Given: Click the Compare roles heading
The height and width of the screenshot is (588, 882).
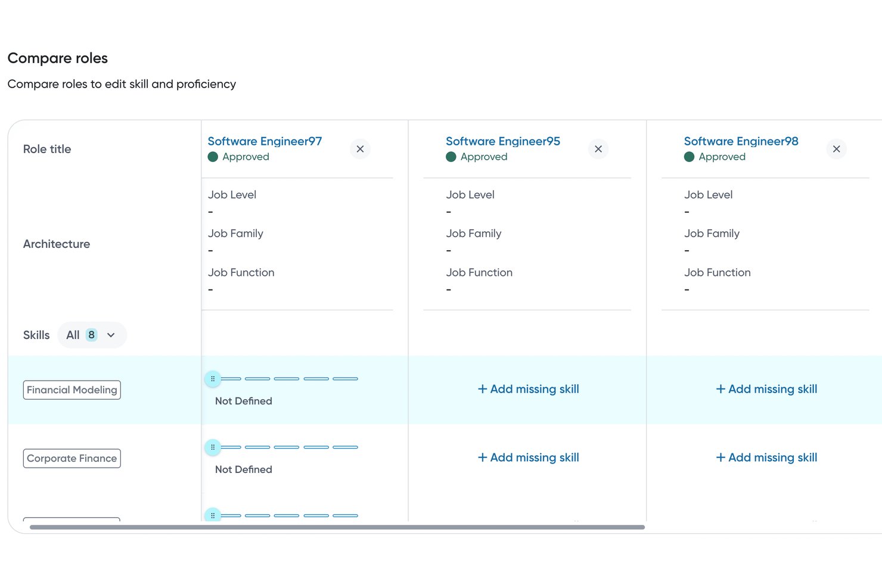Looking at the screenshot, I should 58,58.
